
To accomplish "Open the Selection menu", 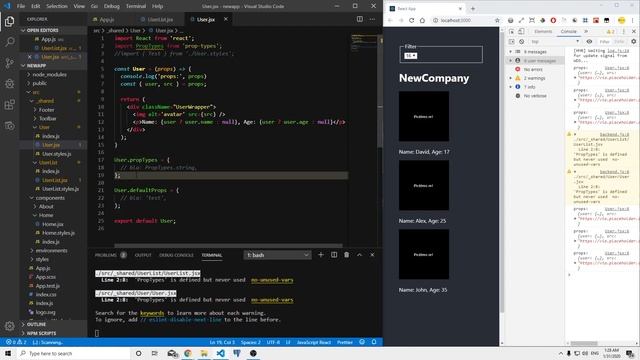I will [x=57, y=6].
